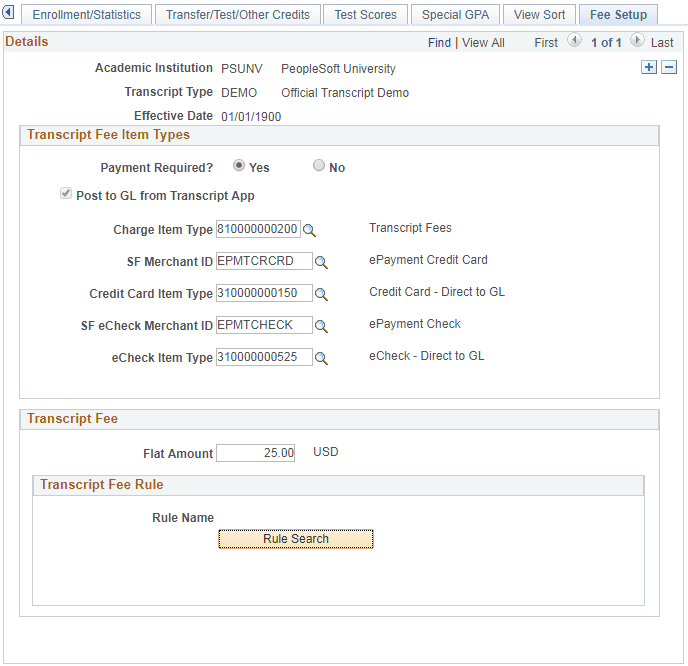Open lookup for Charge Item Type
The image size is (688, 666).
[309, 230]
